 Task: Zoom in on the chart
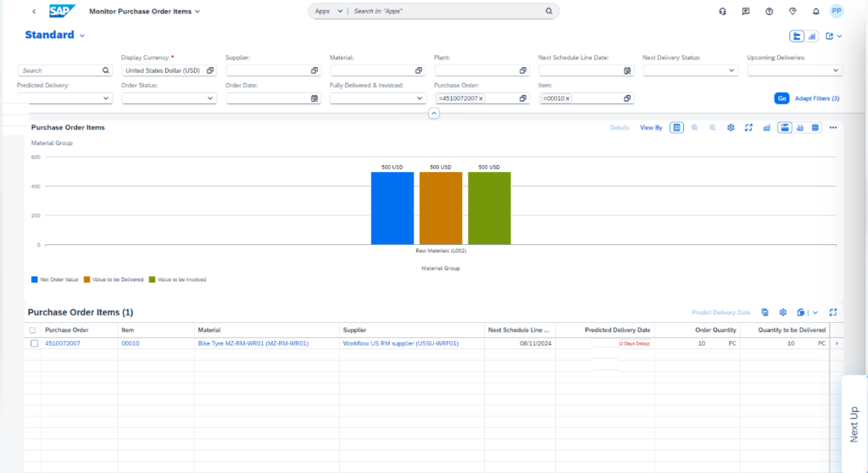coord(694,128)
